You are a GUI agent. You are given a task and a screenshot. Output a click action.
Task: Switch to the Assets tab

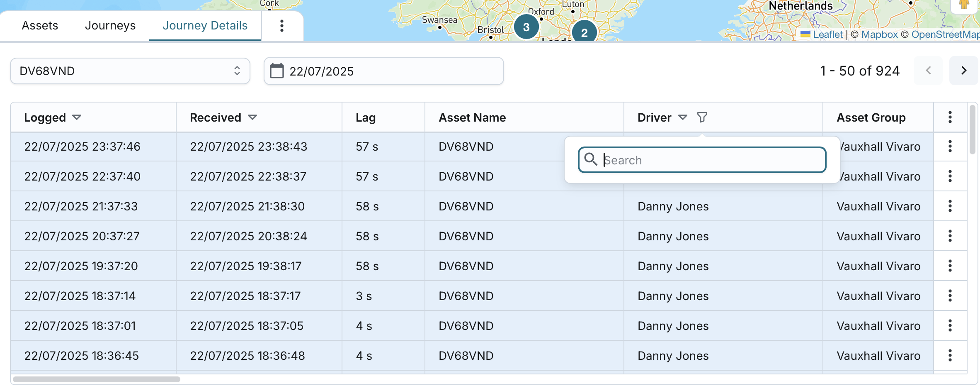click(x=40, y=26)
